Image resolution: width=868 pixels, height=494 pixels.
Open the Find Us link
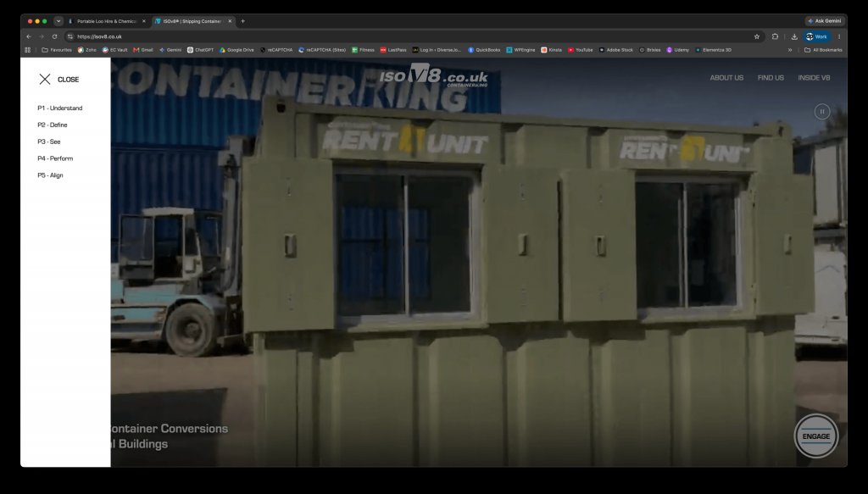click(x=771, y=78)
